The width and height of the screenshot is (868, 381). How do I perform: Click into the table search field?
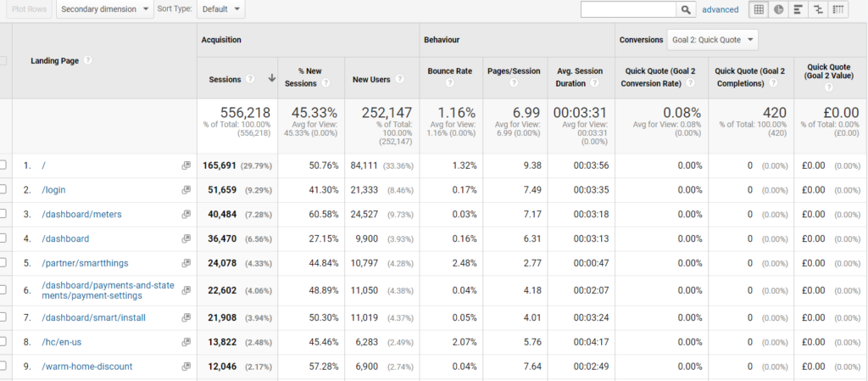click(627, 9)
